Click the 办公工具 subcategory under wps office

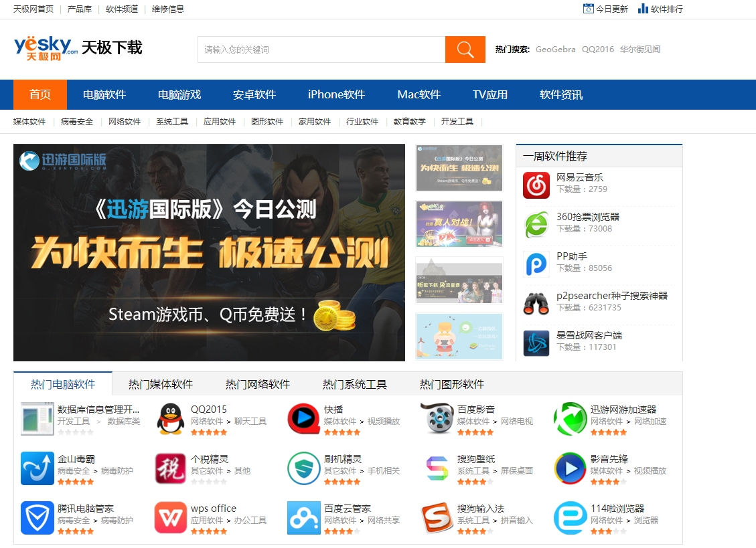pyautogui.click(x=250, y=521)
